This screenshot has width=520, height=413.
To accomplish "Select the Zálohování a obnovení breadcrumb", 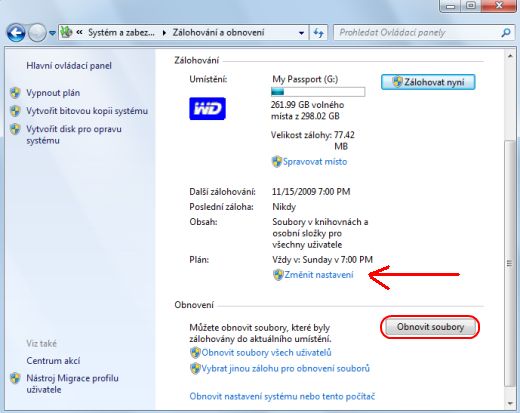I will (x=218, y=33).
